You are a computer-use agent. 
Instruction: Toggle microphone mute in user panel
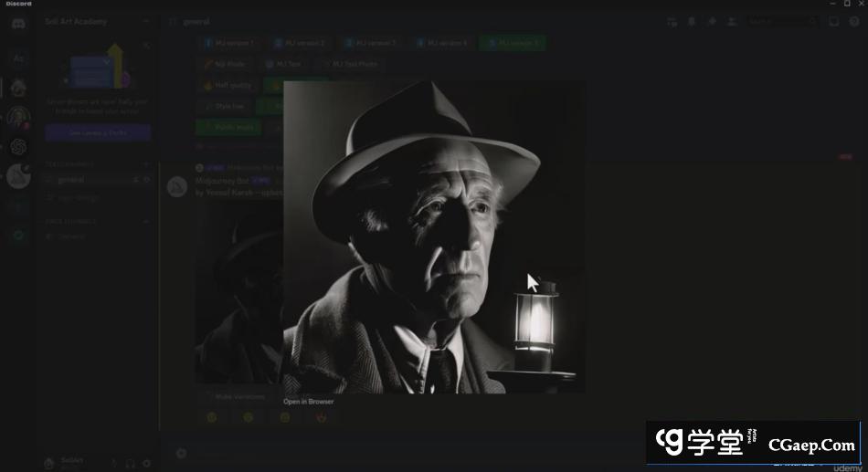coord(115,463)
